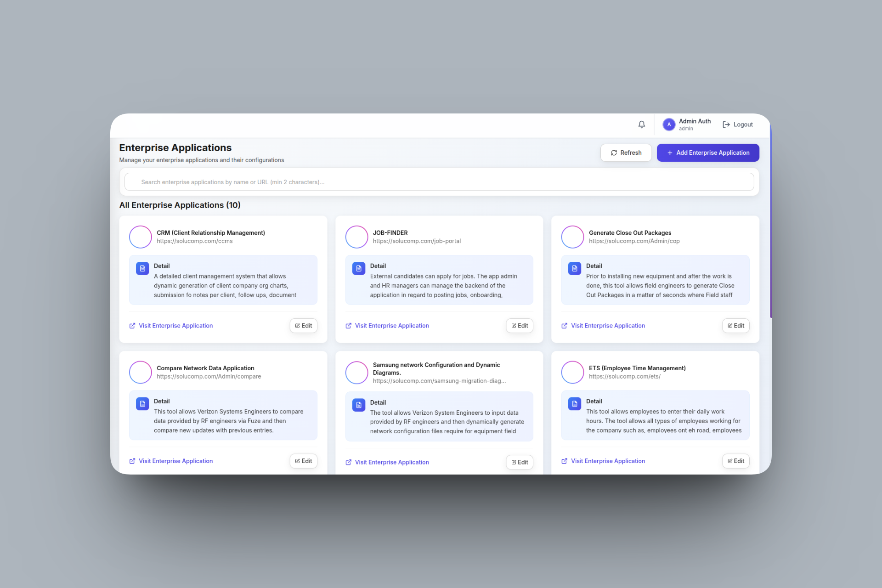Click the All Enterprise Applications (10) heading
The image size is (882, 588).
180,205
